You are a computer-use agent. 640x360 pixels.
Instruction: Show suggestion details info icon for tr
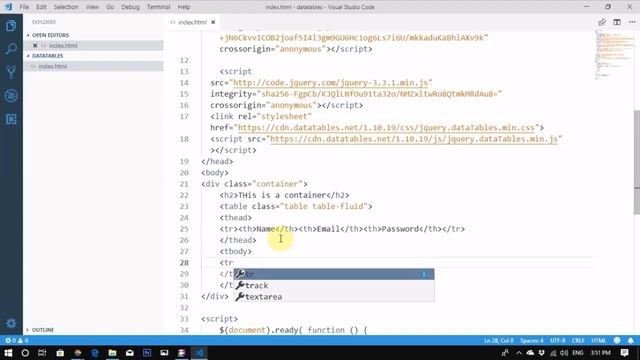424,274
